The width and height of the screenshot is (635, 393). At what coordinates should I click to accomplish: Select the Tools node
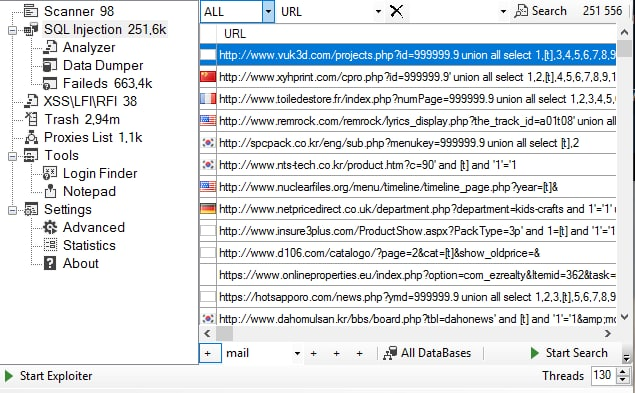pyautogui.click(x=61, y=156)
